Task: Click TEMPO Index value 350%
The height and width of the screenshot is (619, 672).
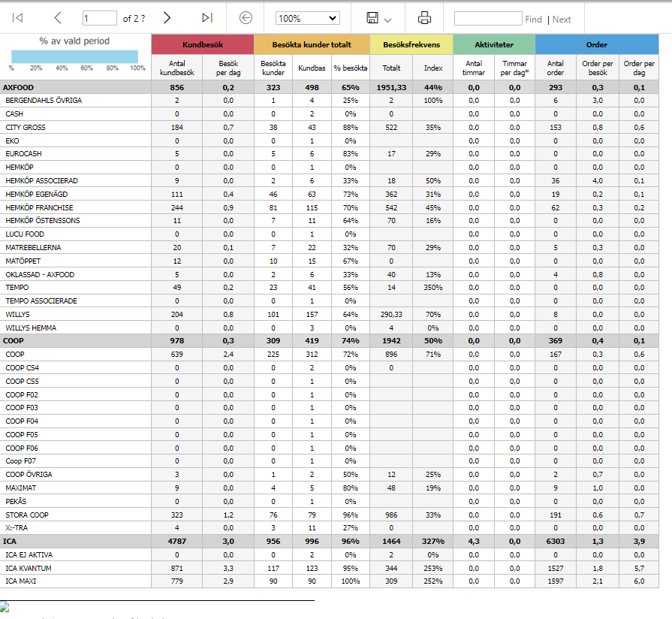Action: (x=432, y=288)
